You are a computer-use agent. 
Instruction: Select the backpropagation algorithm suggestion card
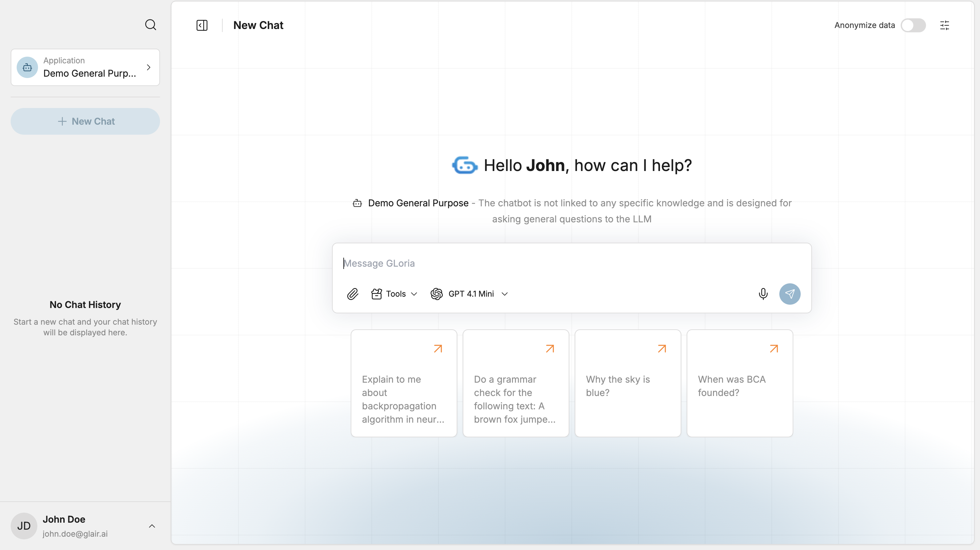pos(404,383)
